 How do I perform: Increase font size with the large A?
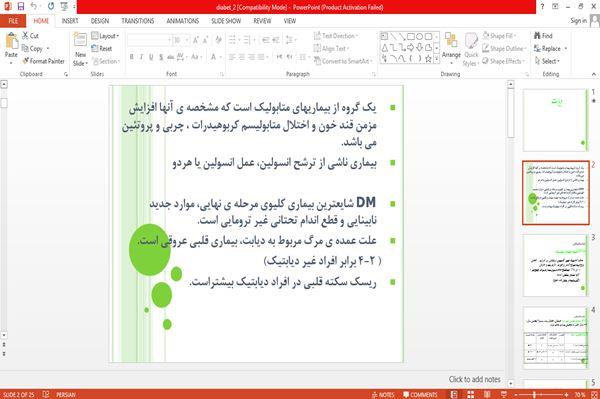[196, 40]
